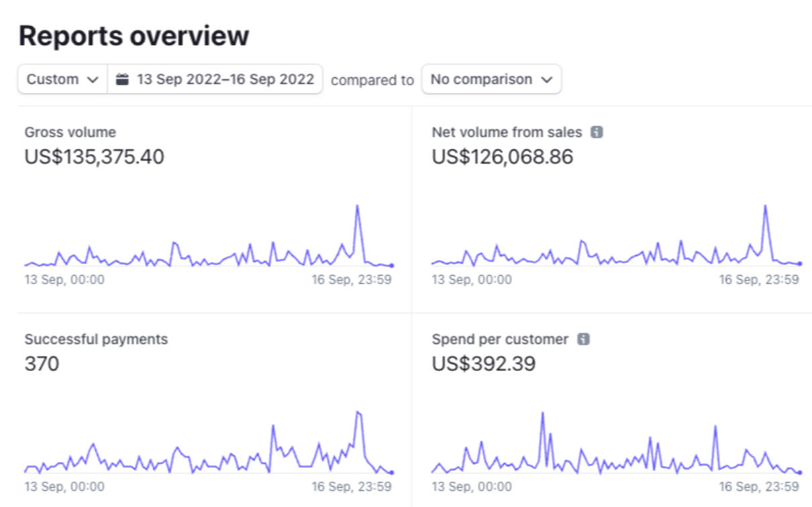Click the US$135,375.40 gross volume amount

pyautogui.click(x=94, y=157)
